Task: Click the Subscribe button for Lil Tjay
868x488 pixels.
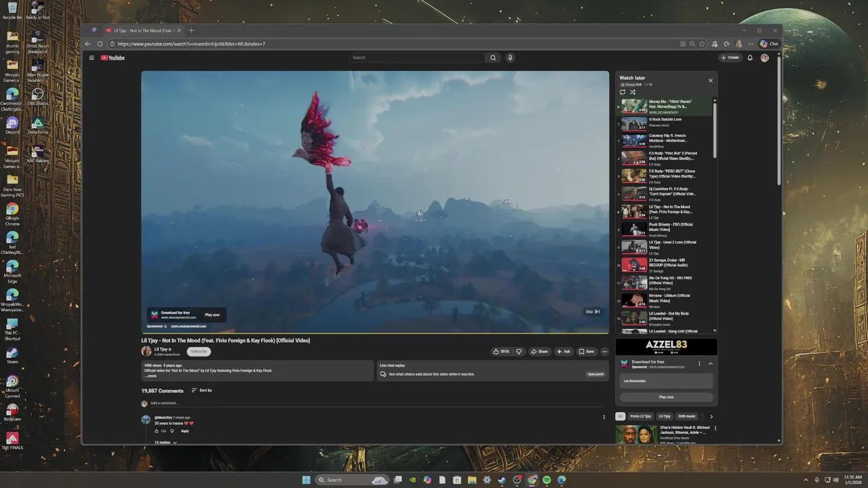Action: [x=199, y=351]
